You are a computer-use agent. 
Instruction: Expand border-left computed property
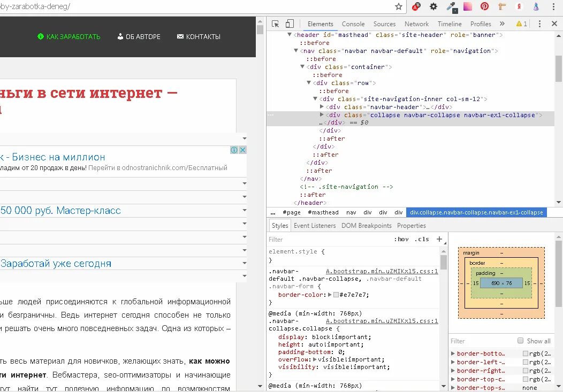point(453,362)
